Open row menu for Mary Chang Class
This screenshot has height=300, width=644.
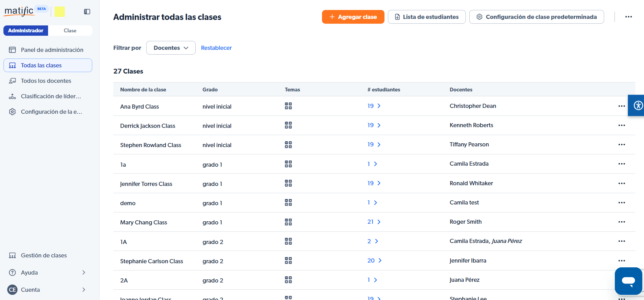pos(621,222)
